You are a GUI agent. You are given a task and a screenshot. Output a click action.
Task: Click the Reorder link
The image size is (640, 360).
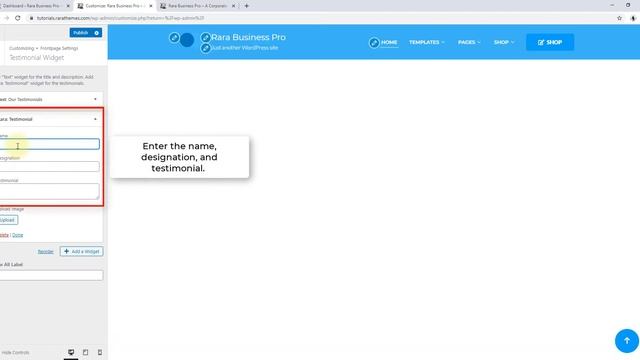pyautogui.click(x=45, y=252)
